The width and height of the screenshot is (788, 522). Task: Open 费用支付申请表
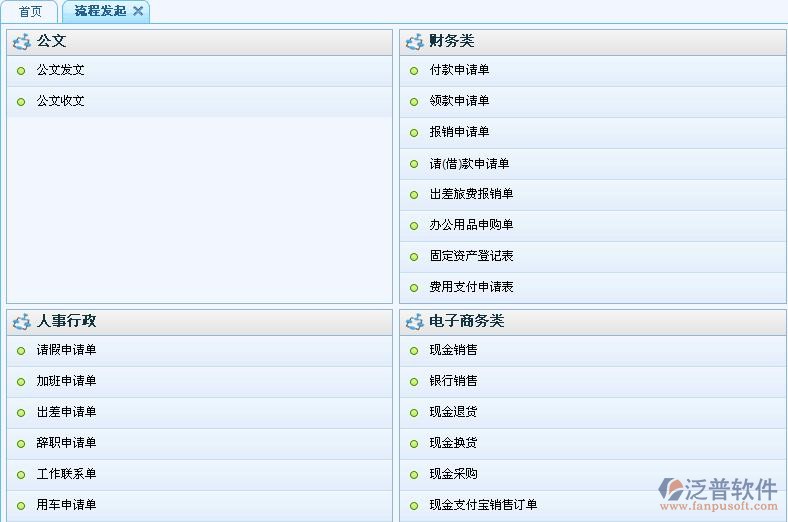[x=471, y=287]
